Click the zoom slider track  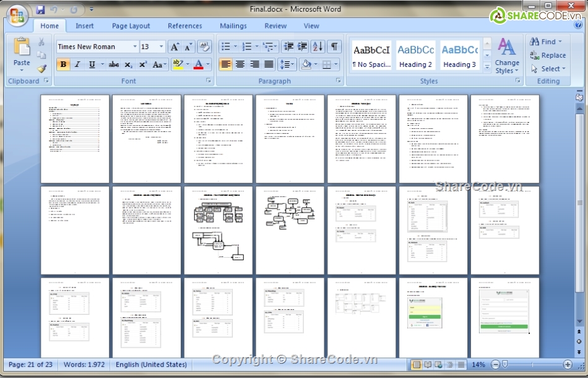532,364
